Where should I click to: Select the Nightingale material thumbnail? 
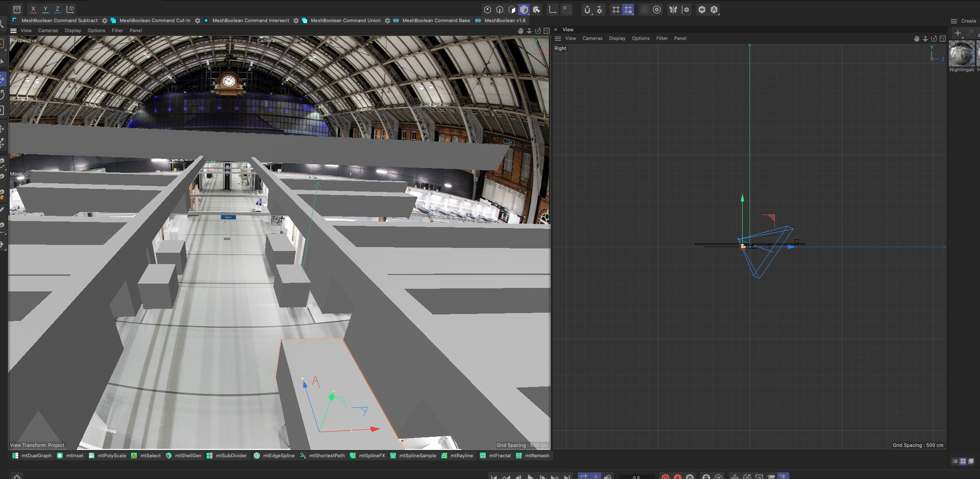961,53
